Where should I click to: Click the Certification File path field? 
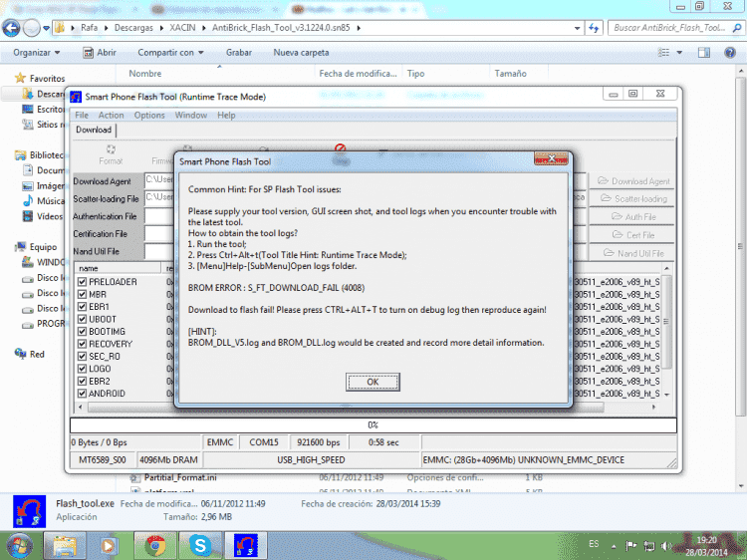click(160, 234)
